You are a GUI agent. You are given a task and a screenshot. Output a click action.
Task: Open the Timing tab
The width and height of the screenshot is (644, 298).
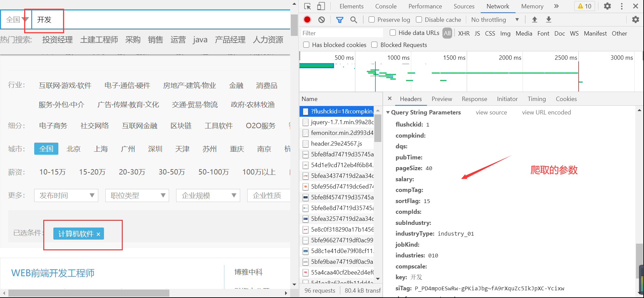(537, 99)
